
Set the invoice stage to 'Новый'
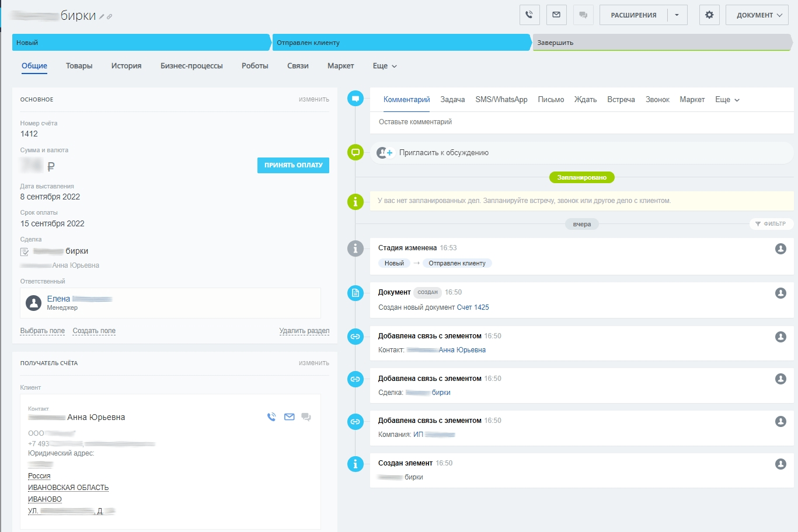tap(141, 43)
